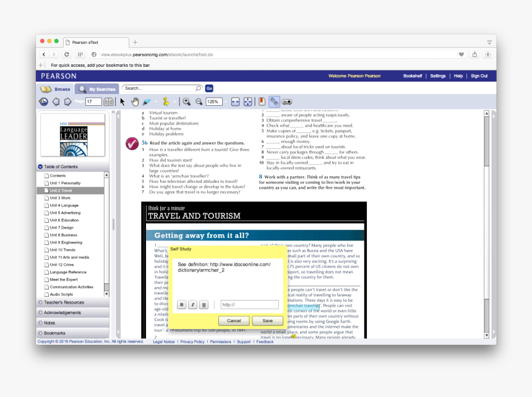Open Settings from the header
532x397 pixels.
click(x=438, y=76)
